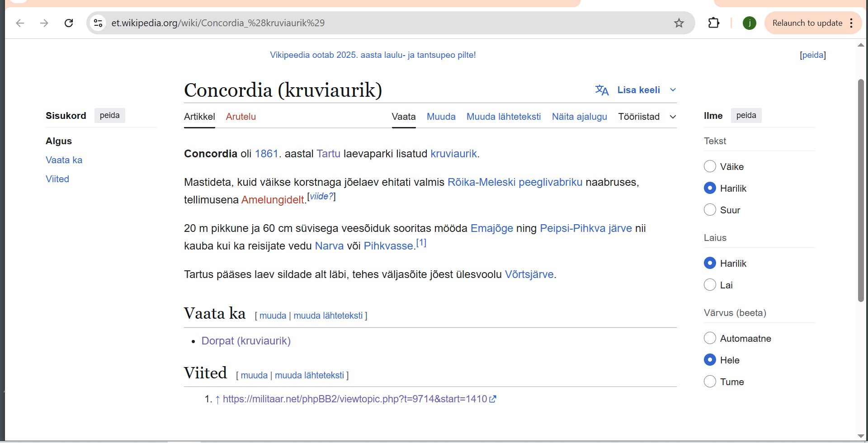868x443 pixels.
Task: Open the browser extensions puzzle icon
Action: [x=713, y=23]
